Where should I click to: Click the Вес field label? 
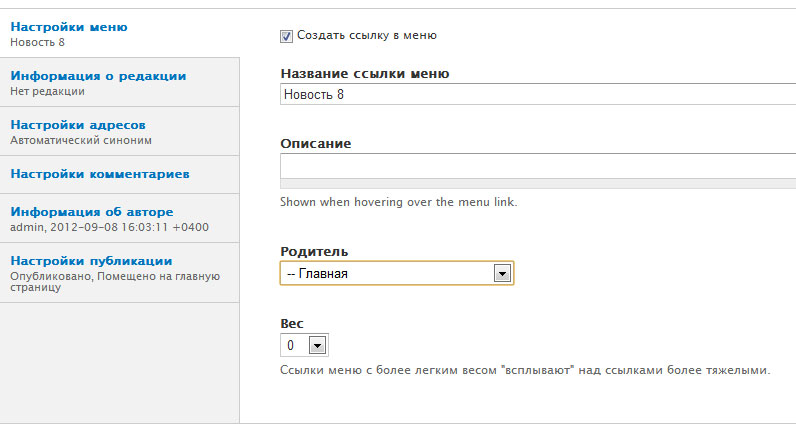coord(292,323)
